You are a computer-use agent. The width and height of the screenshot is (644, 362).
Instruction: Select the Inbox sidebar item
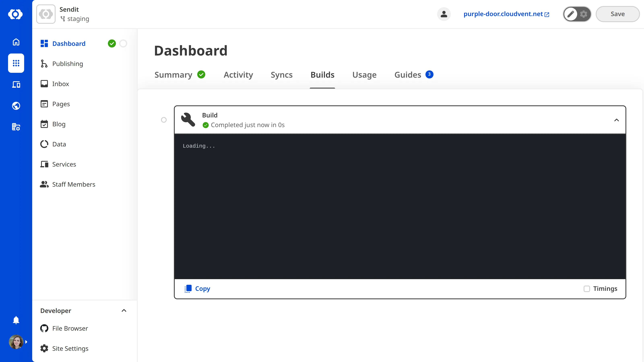(x=61, y=84)
